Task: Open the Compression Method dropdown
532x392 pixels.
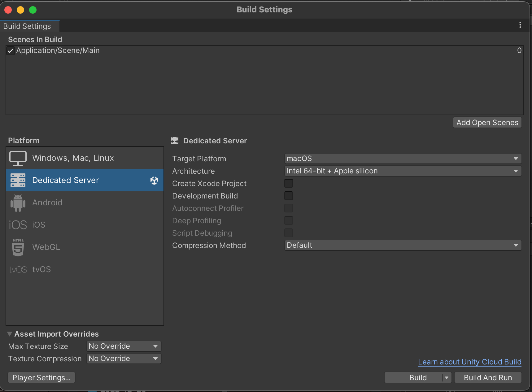Action: point(403,245)
